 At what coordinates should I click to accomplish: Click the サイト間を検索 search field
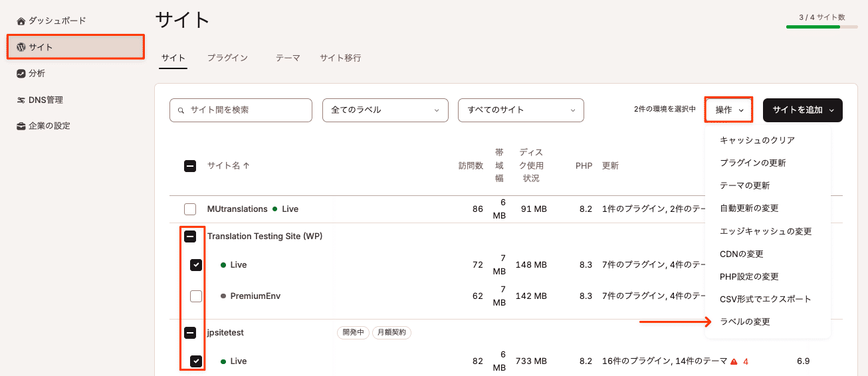(246, 110)
